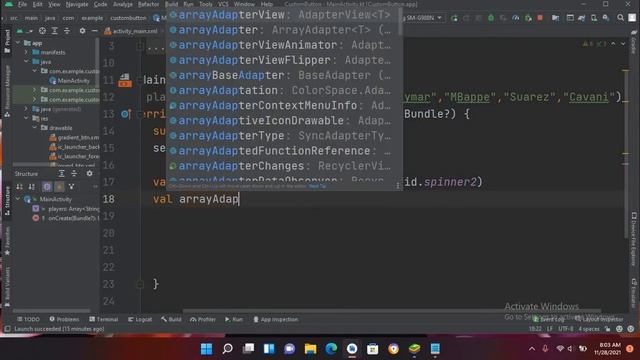
Task: Click the override gutter icon on line 13
Action: point(125,114)
